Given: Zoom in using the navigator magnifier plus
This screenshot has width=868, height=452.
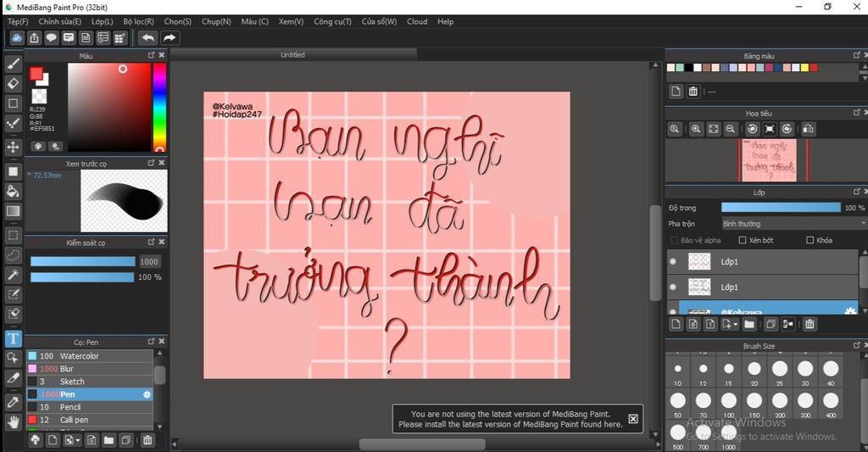Looking at the screenshot, I should [696, 129].
